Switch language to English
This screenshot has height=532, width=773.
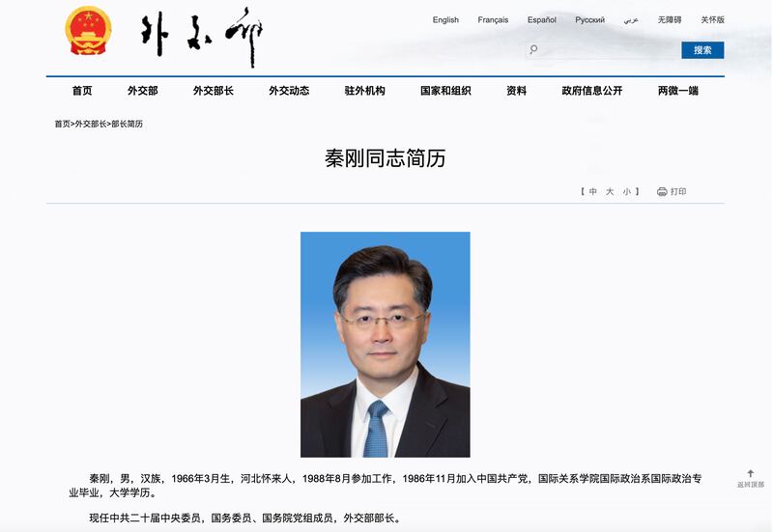[x=445, y=20]
